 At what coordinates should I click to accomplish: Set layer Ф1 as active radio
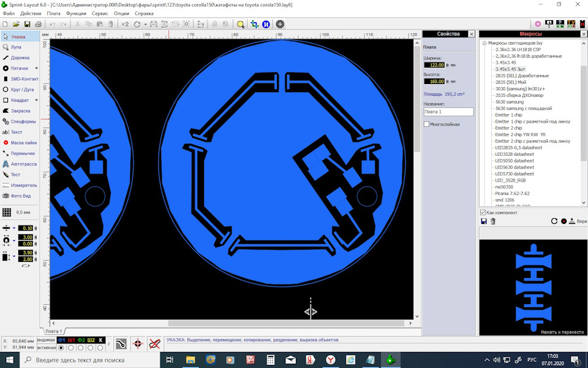click(61, 348)
